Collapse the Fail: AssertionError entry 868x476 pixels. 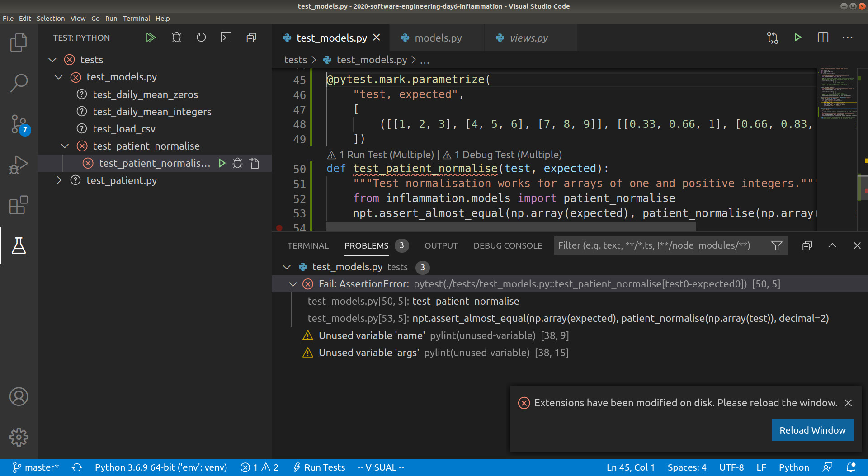coord(292,284)
